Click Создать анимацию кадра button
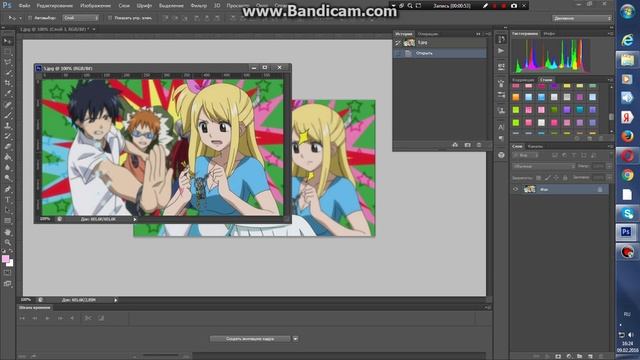 (x=250, y=339)
